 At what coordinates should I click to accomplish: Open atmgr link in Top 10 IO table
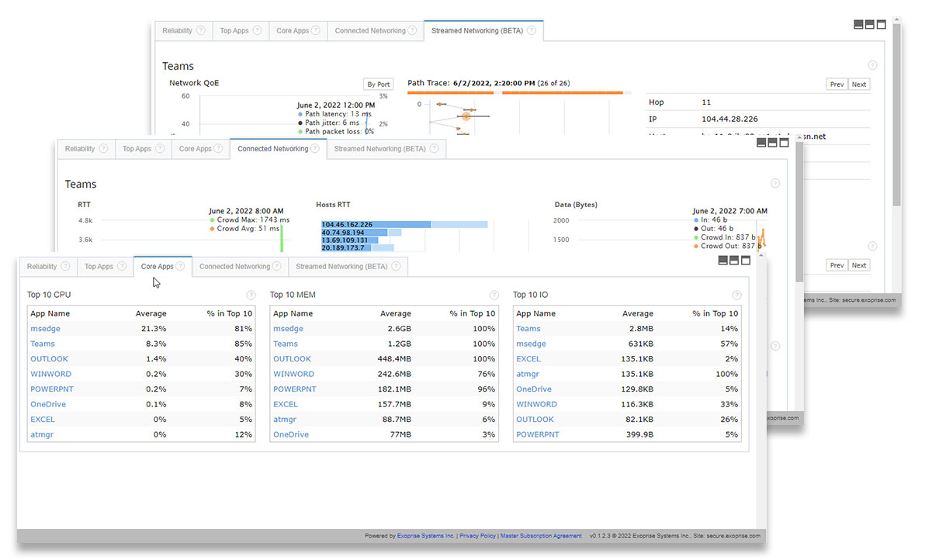point(528,374)
